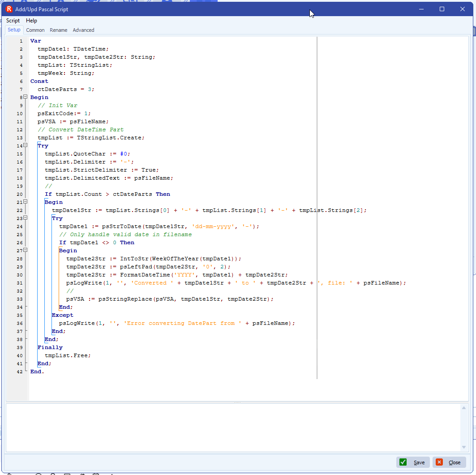
Task: Switch to the Common tab
Action: pyautogui.click(x=35, y=30)
